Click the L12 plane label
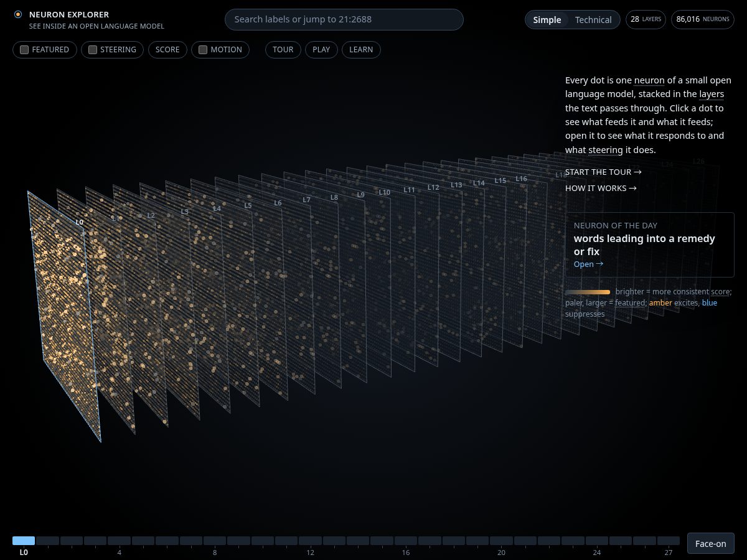 click(x=433, y=187)
